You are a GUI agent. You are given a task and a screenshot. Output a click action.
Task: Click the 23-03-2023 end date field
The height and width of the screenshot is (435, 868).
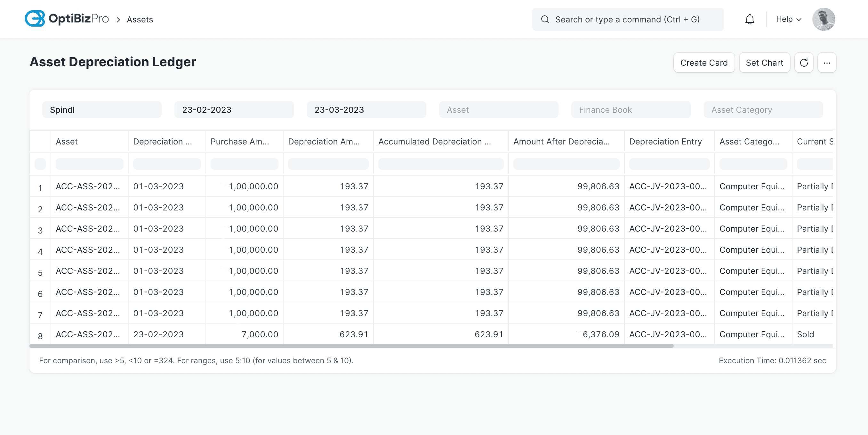366,109
